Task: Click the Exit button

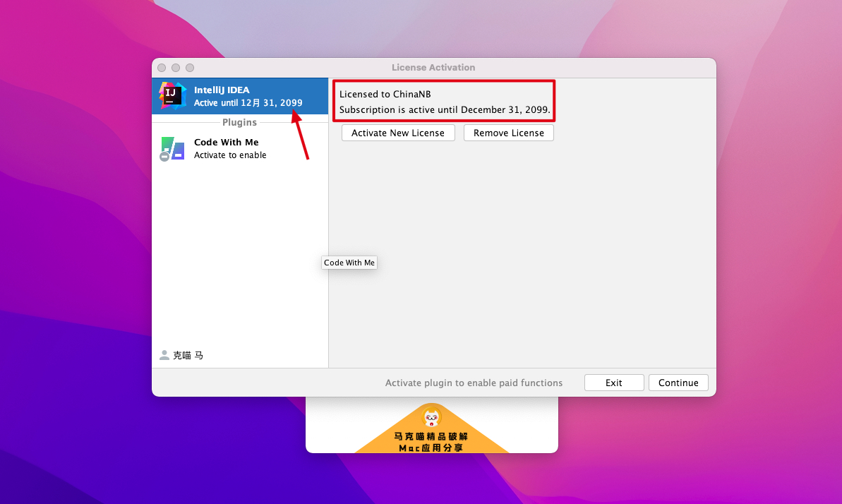Action: [614, 383]
